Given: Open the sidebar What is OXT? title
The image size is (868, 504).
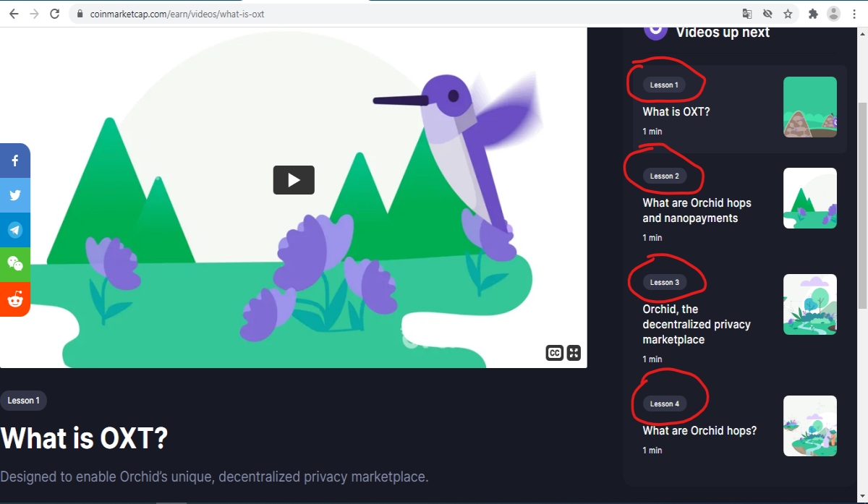Looking at the screenshot, I should (x=676, y=112).
